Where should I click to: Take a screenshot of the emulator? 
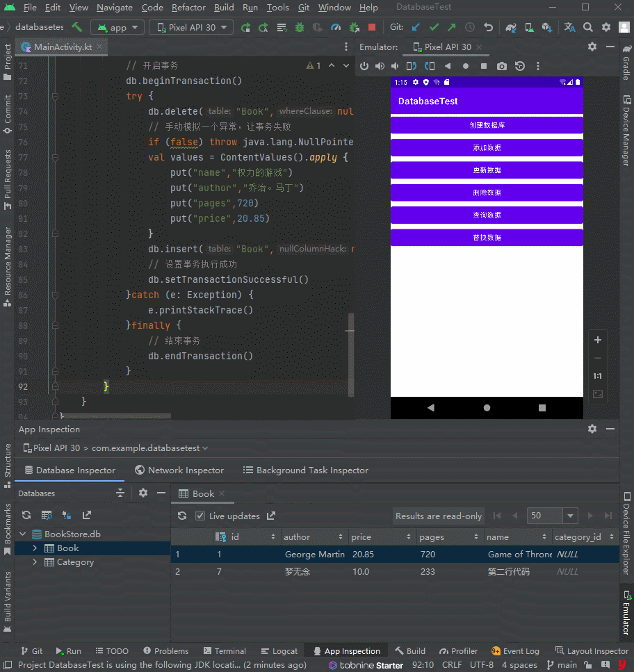pos(501,66)
